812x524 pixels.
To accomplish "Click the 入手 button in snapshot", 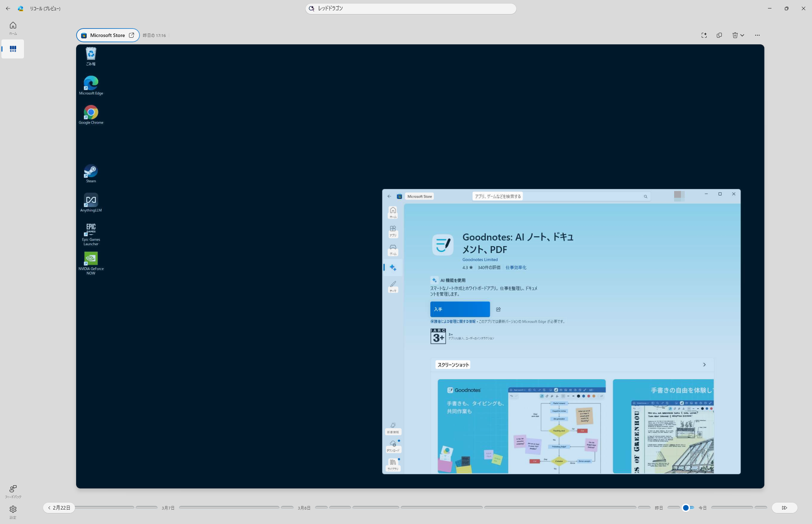I will point(460,309).
